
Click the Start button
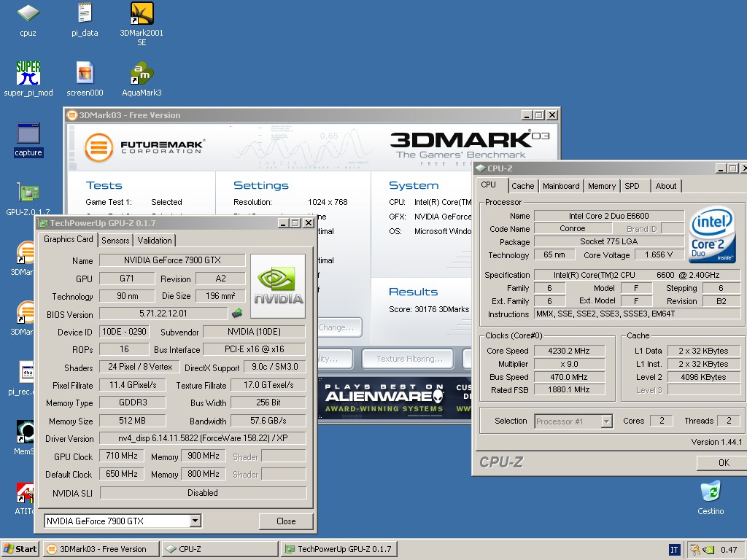click(x=21, y=549)
